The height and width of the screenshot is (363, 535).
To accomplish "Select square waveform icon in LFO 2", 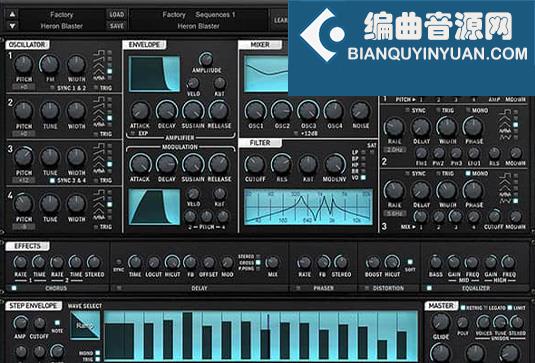I will 504,112.
